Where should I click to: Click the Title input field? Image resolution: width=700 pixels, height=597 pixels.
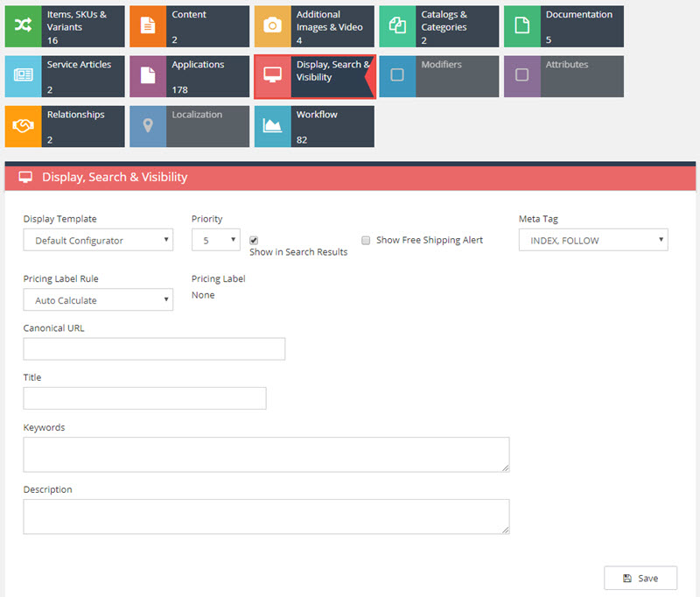tap(144, 399)
